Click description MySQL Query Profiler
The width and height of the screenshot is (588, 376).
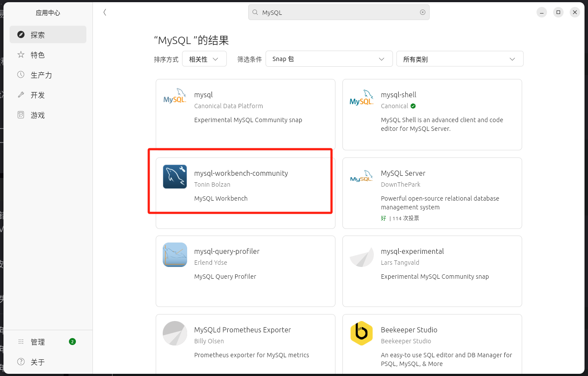225,277
